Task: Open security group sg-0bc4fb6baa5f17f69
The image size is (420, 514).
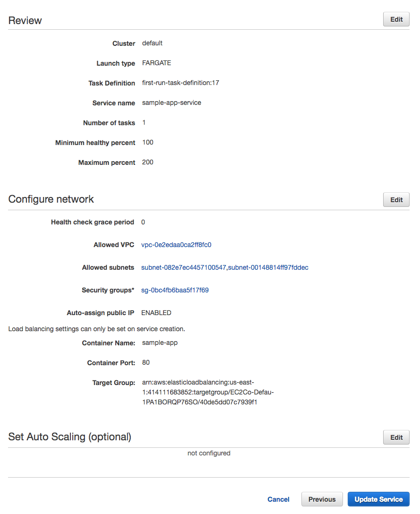Action: click(175, 290)
